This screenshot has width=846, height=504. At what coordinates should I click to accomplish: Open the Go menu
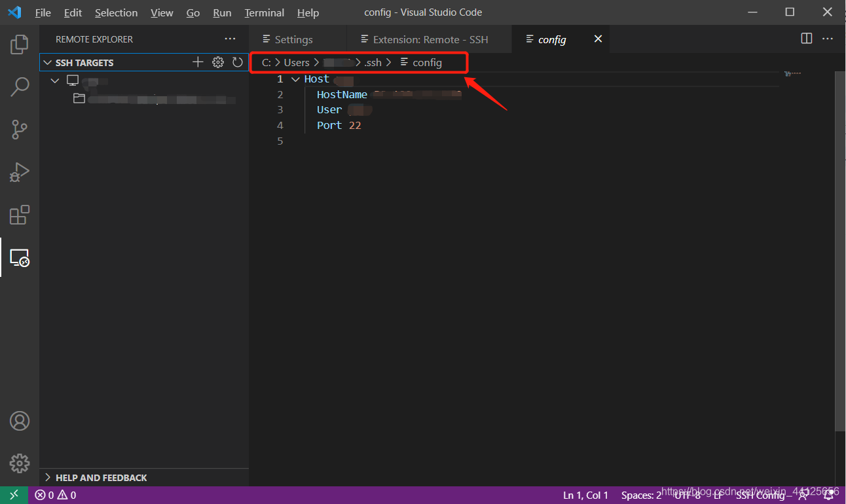pos(193,12)
